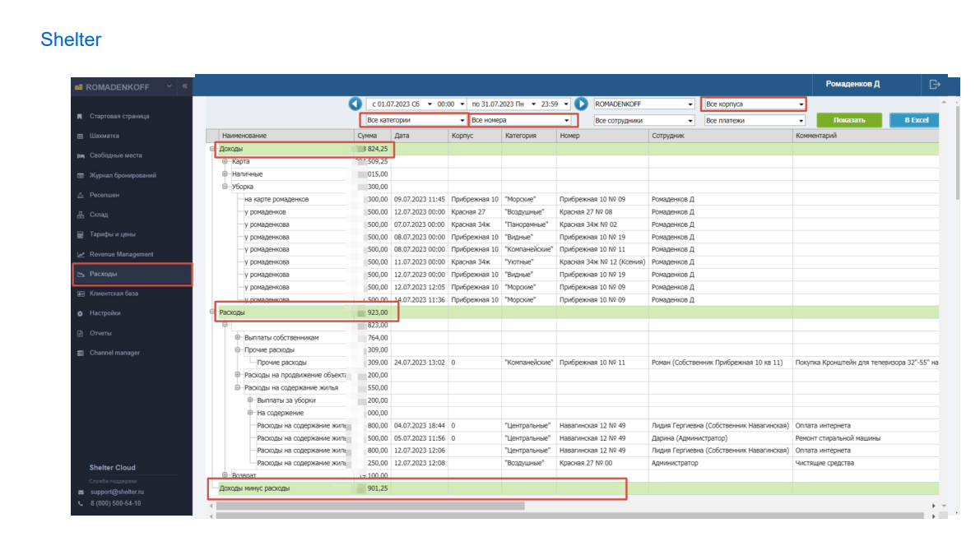Click the logout icon in header
Image resolution: width=980 pixels, height=546 pixels.
[x=935, y=85]
